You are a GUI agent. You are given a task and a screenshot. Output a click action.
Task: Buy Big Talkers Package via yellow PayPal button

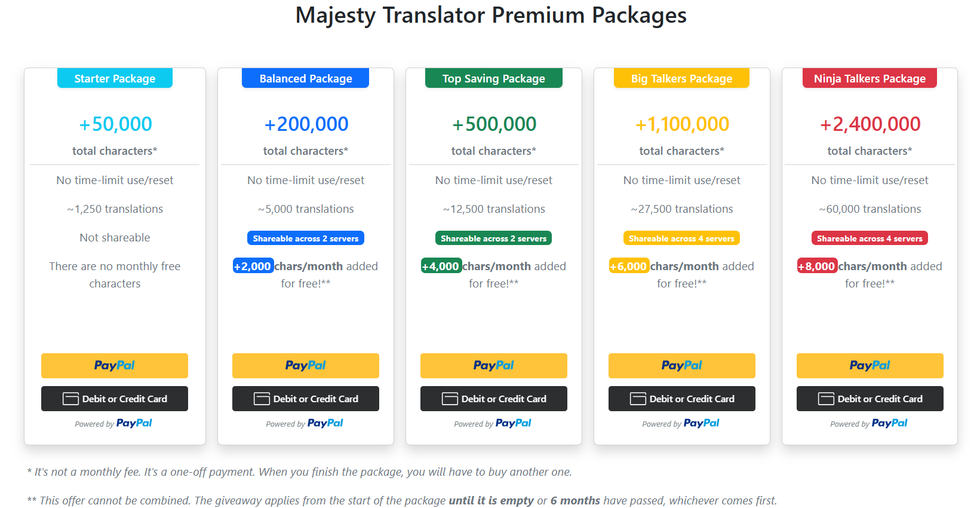(x=682, y=366)
